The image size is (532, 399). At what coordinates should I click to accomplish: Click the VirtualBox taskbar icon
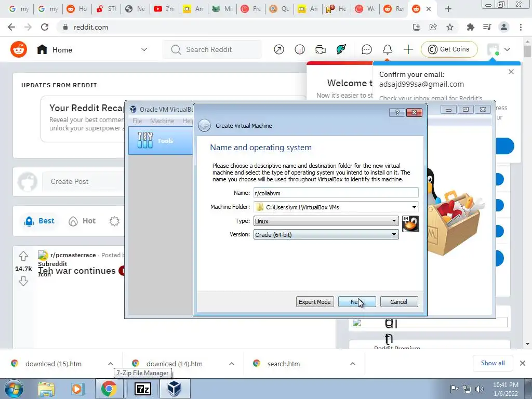point(175,389)
